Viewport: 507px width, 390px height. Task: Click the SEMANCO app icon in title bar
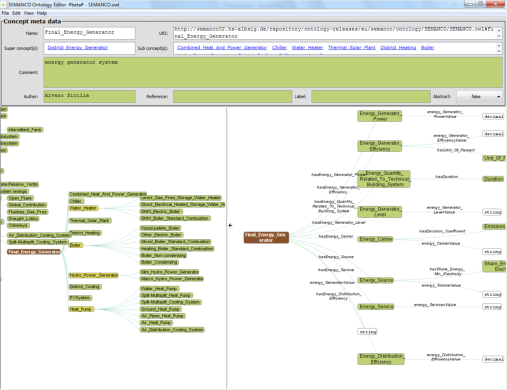(4, 4)
